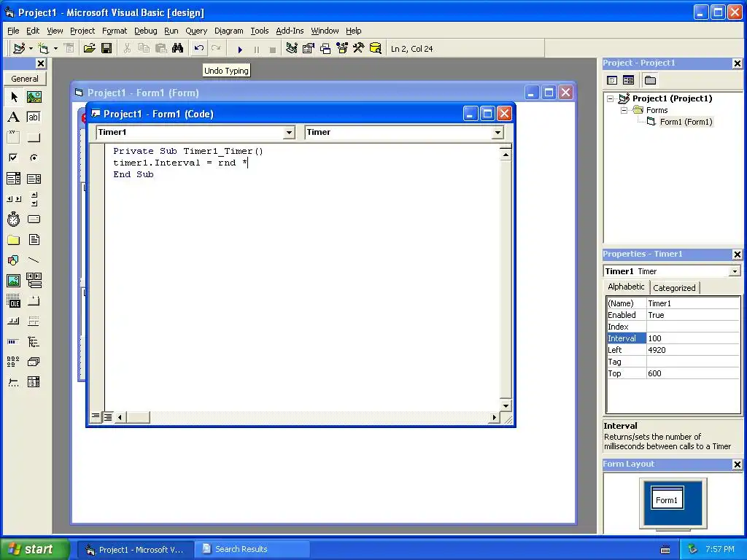
Task: Pick the Shape control in the toolbox
Action: coord(14,260)
